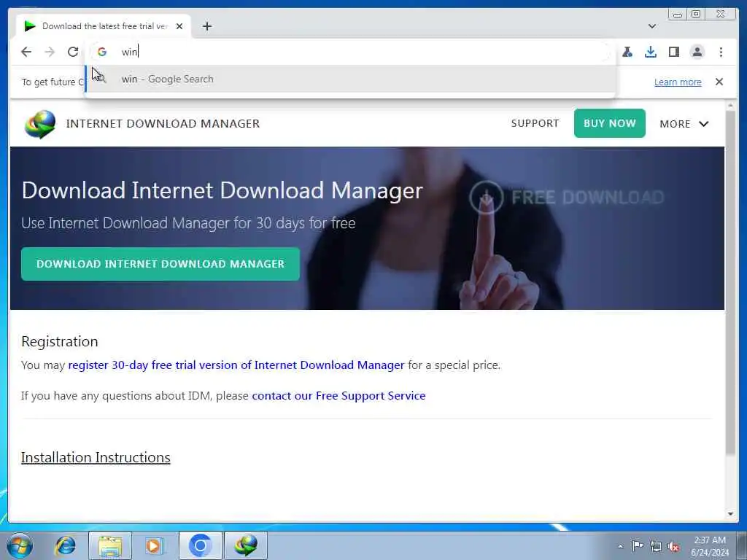Image resolution: width=747 pixels, height=560 pixels.
Task: Click the Learn more link
Action: (678, 82)
